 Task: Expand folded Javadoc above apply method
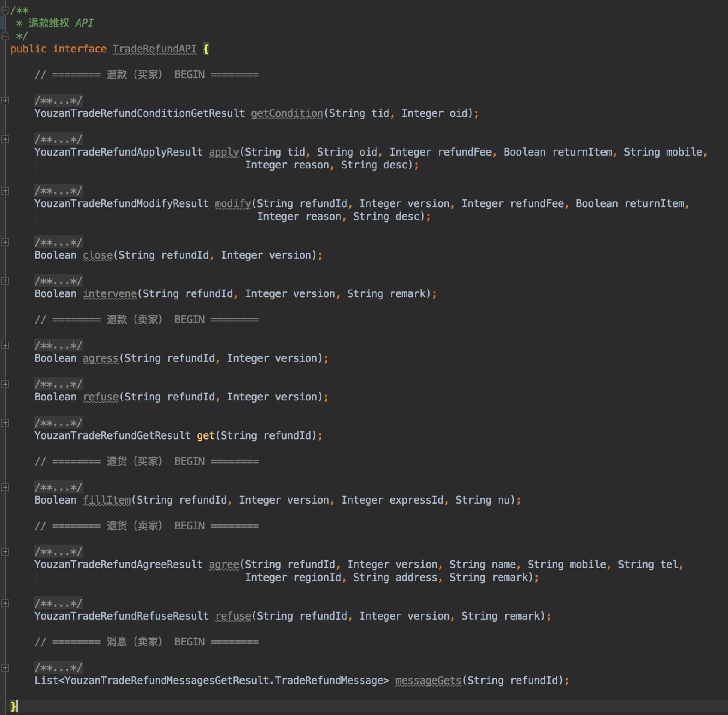click(5, 139)
